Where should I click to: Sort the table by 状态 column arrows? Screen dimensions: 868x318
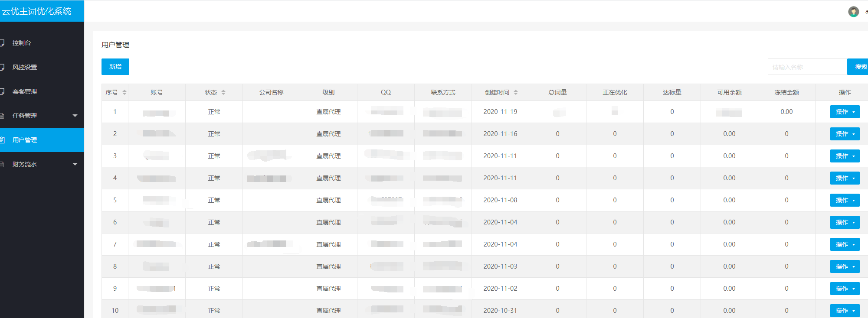point(223,92)
